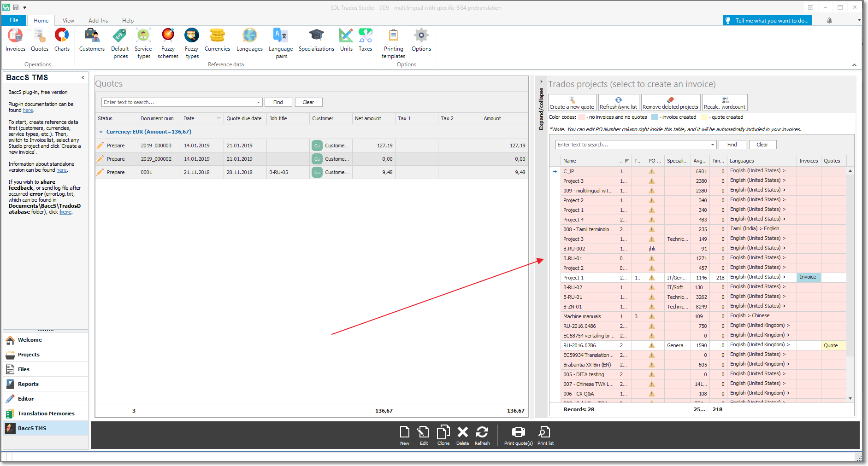Open Taxes settings
Screen dimensions: 868x466
(366, 40)
